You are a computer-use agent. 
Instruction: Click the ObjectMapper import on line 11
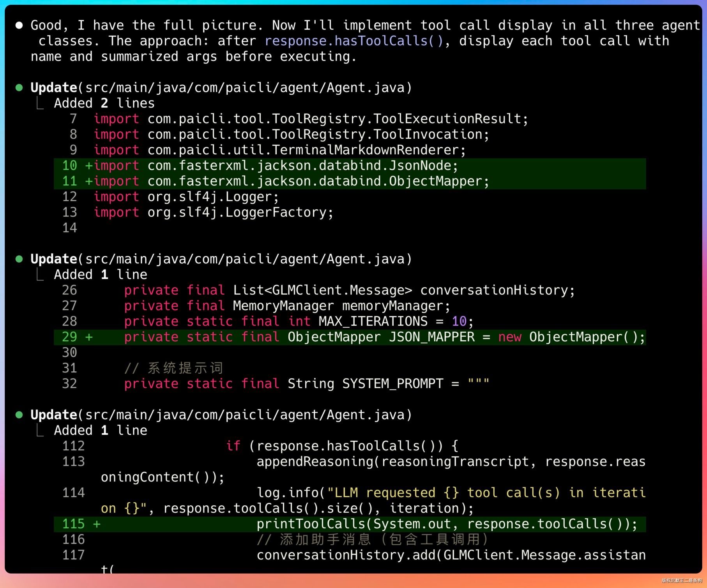(x=318, y=181)
